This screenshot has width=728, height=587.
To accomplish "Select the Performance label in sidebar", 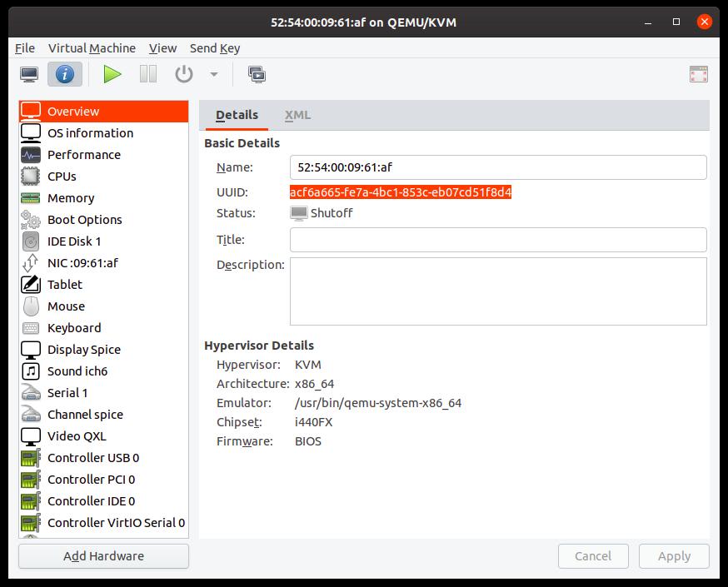I will [84, 155].
